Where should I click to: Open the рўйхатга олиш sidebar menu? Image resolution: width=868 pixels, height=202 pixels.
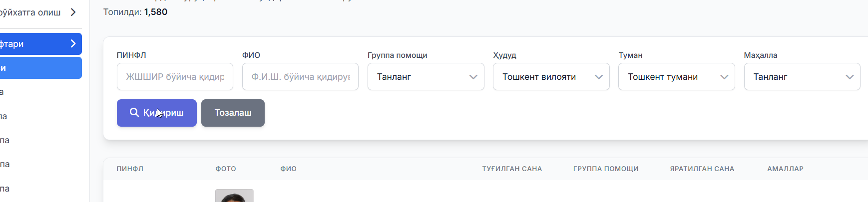pyautogui.click(x=30, y=12)
